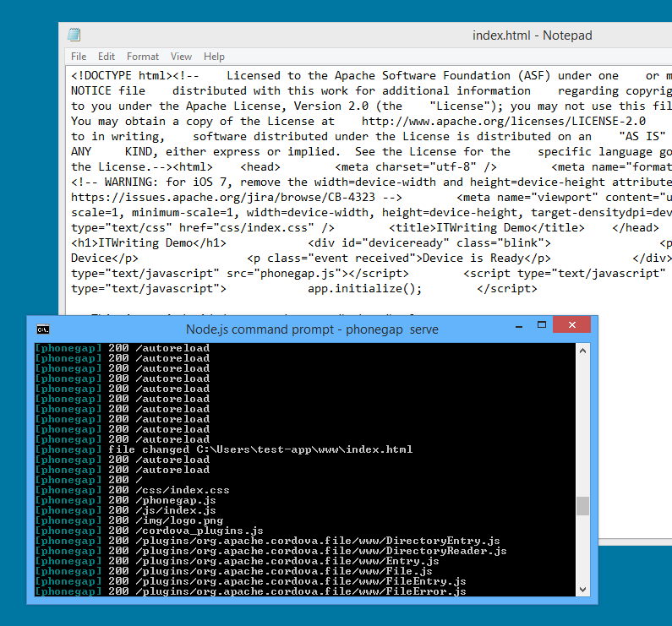This screenshot has height=626, width=672.
Task: Close the Node.js command prompt window
Action: (571, 324)
